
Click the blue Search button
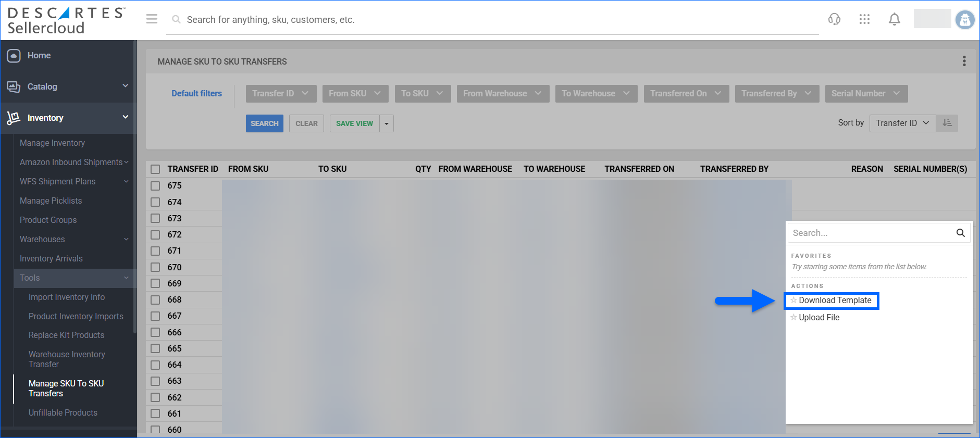pos(264,123)
